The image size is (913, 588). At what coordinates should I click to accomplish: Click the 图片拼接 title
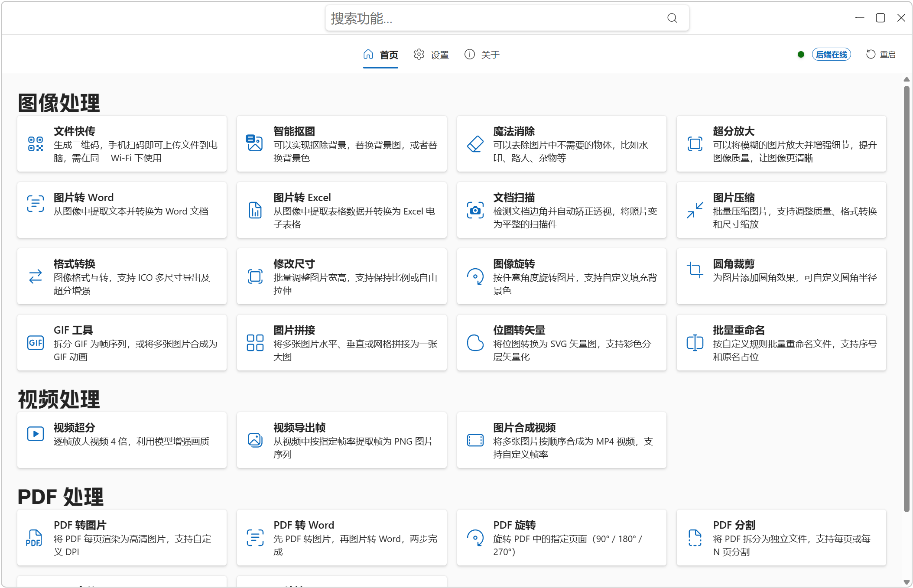(294, 330)
